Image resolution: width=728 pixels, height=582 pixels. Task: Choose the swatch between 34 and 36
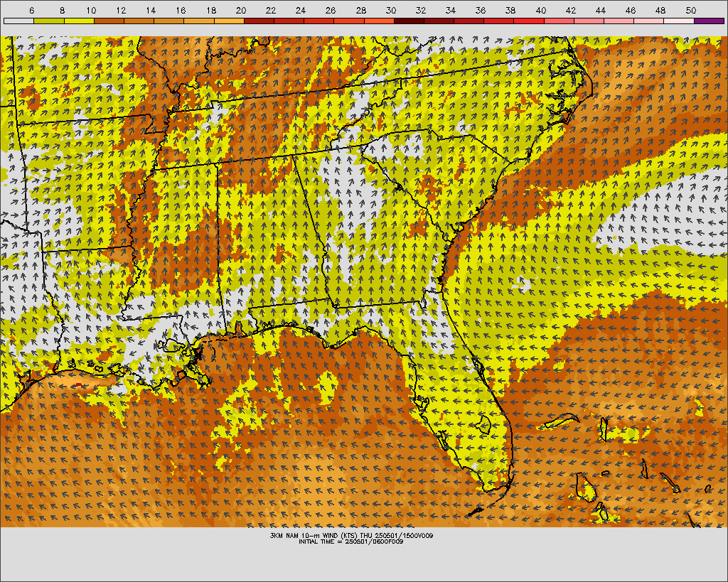pos(469,21)
